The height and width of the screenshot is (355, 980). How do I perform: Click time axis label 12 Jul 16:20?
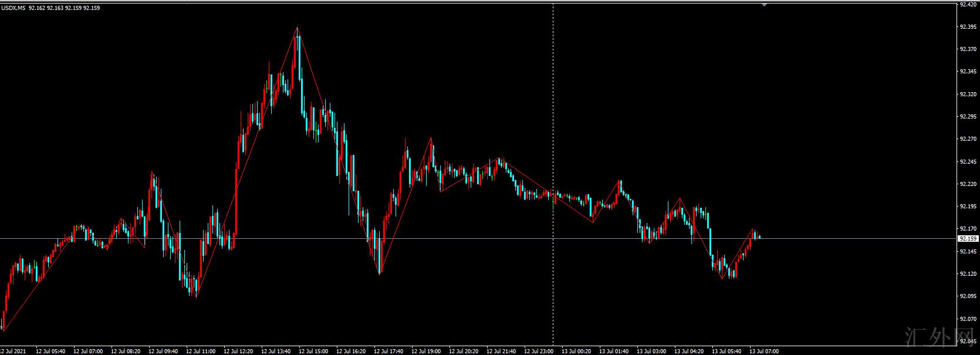(x=351, y=351)
